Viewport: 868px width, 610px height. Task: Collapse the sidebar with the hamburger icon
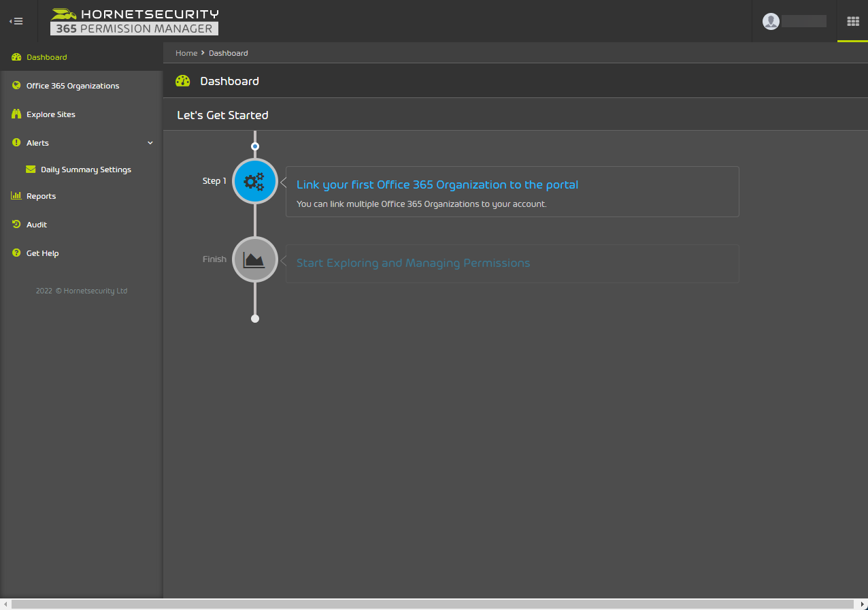point(16,21)
